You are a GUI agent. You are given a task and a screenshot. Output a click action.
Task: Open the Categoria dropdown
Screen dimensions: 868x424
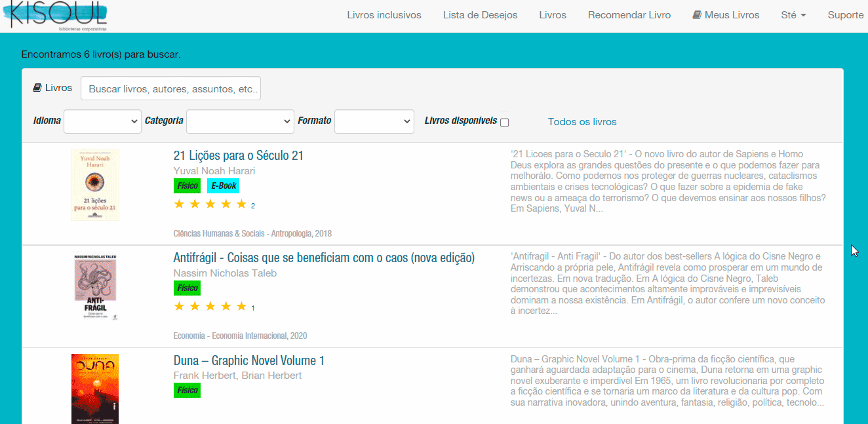240,121
